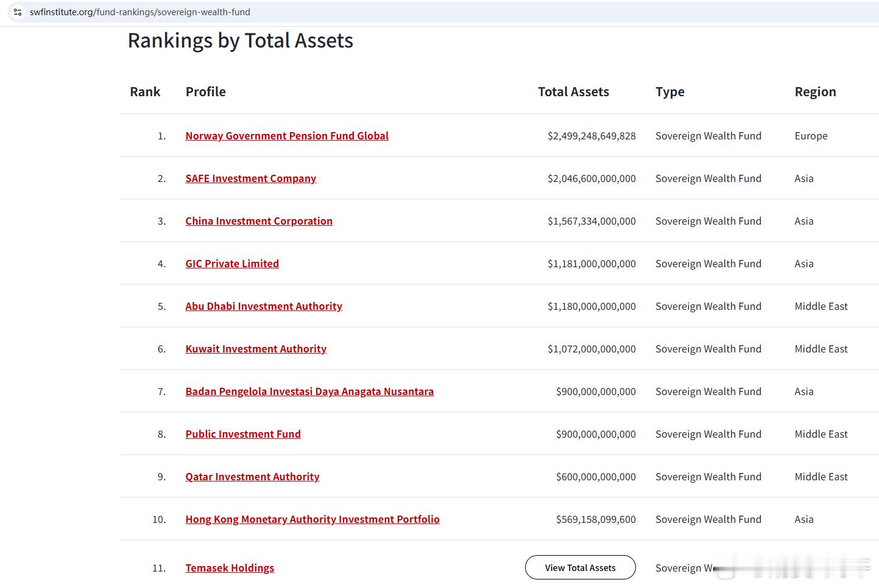This screenshot has height=588, width=879.
Task: Click the Europe region cell for Norway
Action: click(x=811, y=136)
